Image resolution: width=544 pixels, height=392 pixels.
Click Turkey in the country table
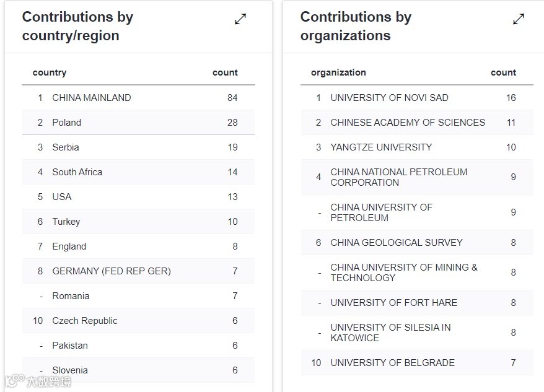click(x=66, y=222)
